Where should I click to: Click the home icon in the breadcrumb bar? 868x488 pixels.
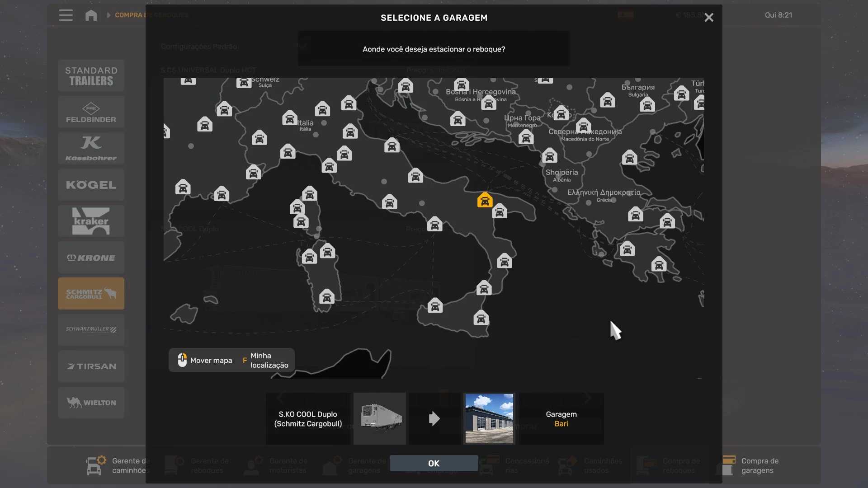click(x=91, y=15)
